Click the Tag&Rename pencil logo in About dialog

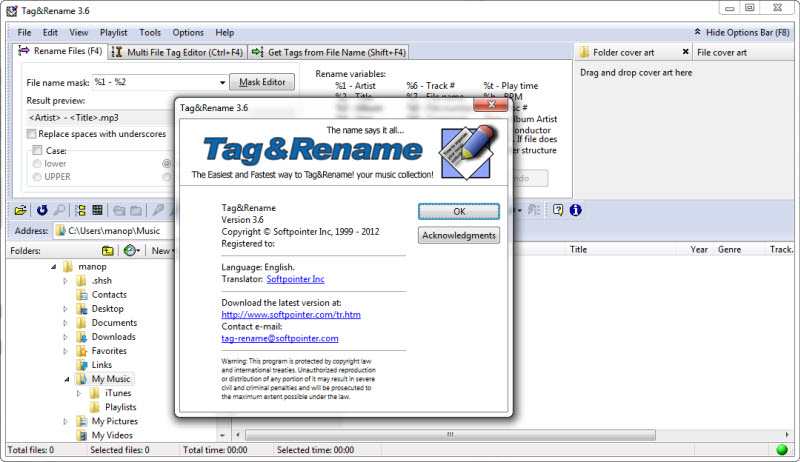468,151
